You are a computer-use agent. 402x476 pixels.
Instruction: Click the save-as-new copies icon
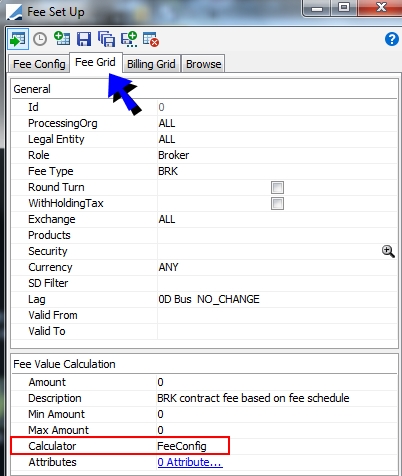tap(106, 39)
